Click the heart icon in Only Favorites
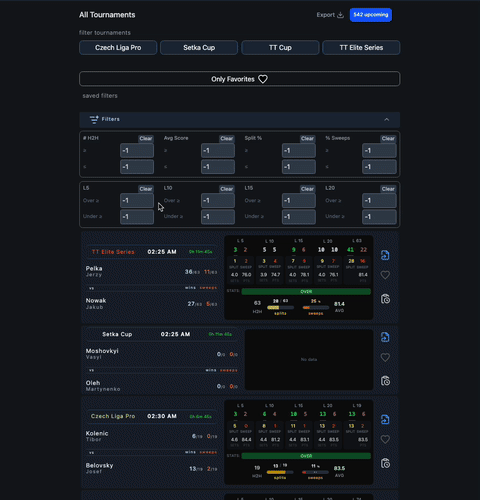 [x=263, y=79]
